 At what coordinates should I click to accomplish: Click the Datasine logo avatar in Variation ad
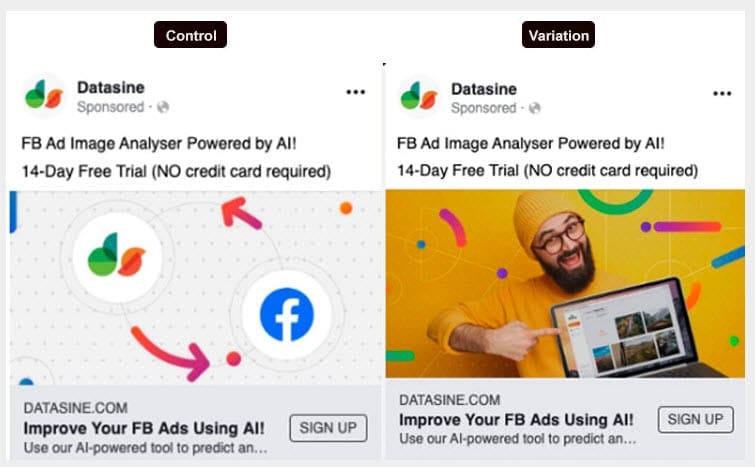pyautogui.click(x=419, y=97)
